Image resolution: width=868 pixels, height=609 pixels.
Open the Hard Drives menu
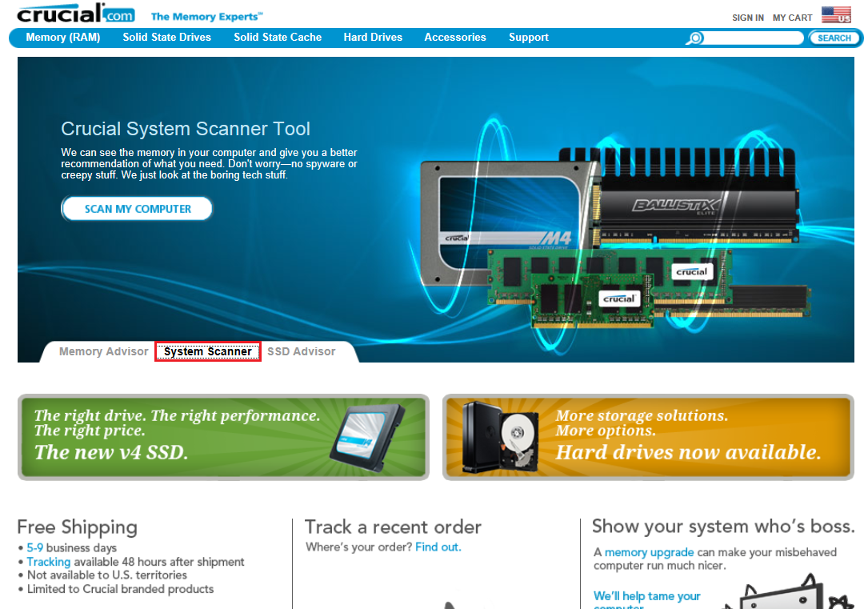coord(373,37)
